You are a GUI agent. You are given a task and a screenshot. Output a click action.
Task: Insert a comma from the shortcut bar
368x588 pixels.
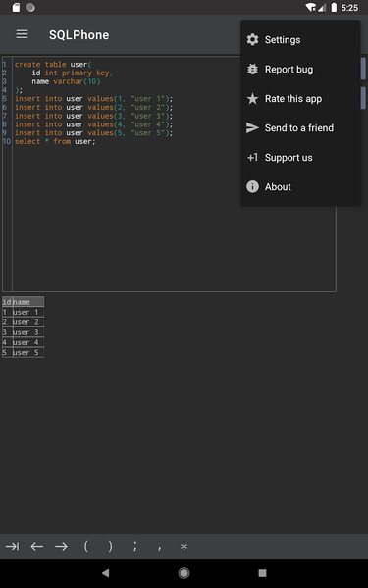tap(160, 548)
